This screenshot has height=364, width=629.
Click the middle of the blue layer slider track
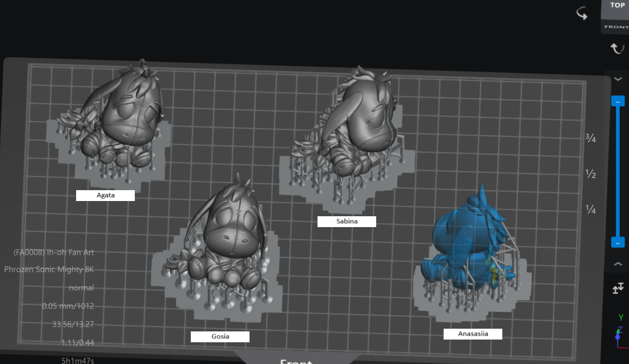[x=618, y=172]
